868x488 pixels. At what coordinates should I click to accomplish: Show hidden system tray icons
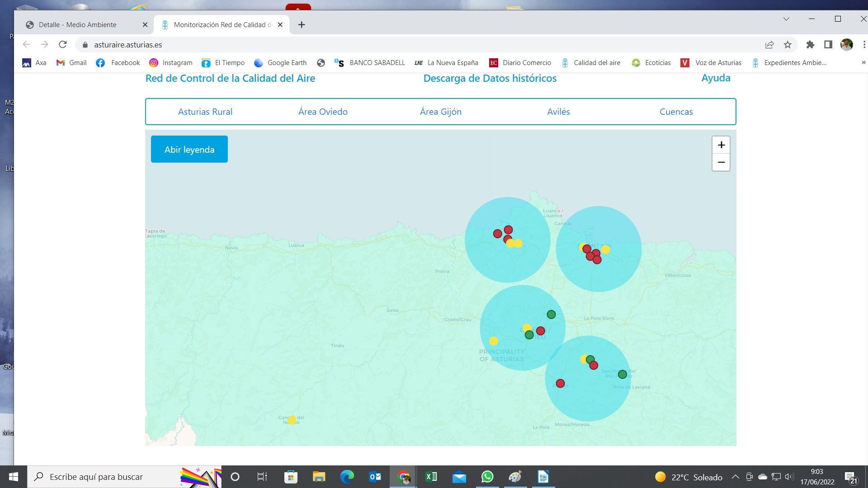pos(736,477)
